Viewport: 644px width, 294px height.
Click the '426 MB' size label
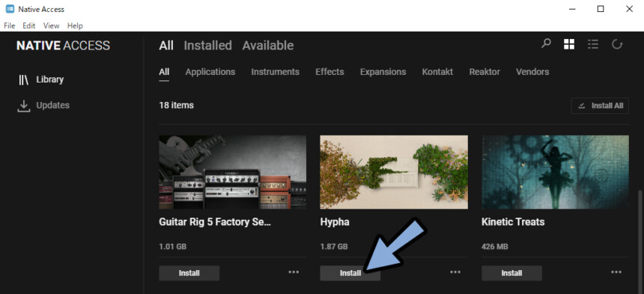(495, 247)
